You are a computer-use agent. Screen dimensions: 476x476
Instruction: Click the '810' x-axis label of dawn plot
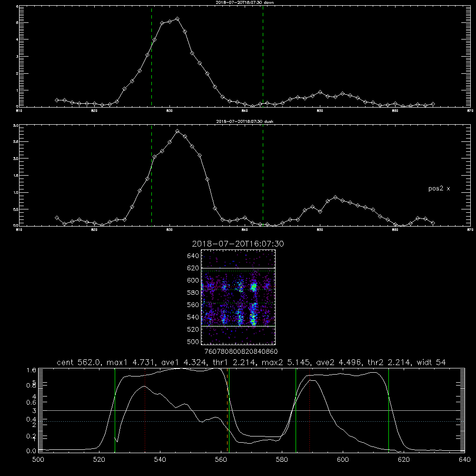[x=19, y=111]
